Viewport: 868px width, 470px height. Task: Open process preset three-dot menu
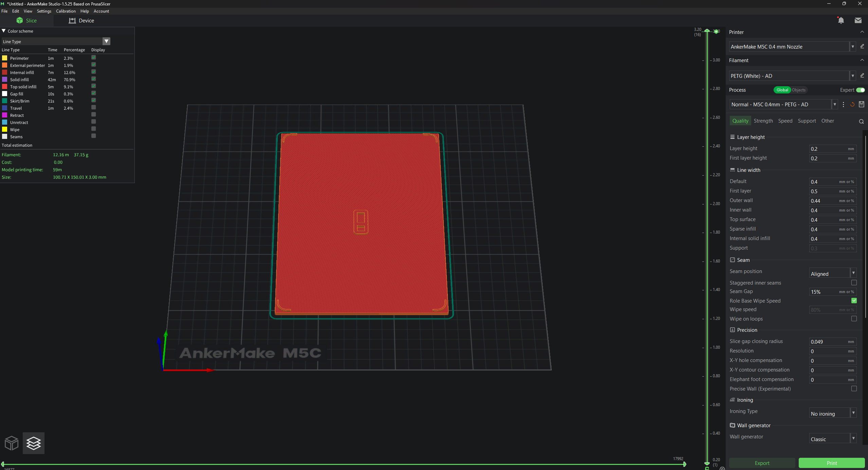point(843,104)
